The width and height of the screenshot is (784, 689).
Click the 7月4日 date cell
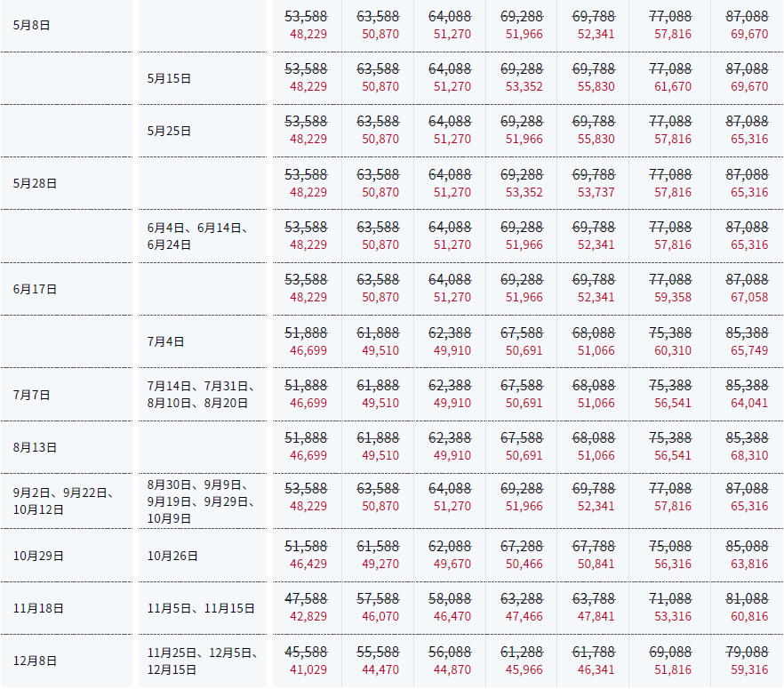pyautogui.click(x=166, y=341)
